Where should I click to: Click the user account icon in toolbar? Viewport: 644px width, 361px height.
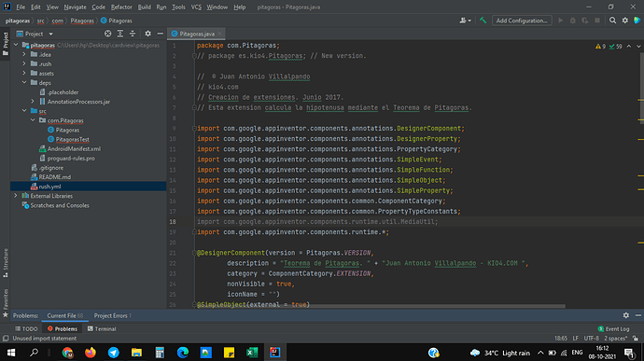pos(465,21)
